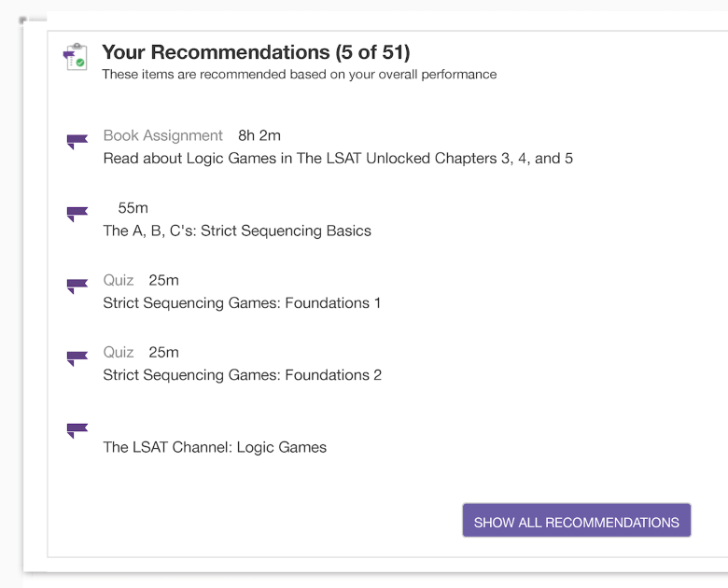The width and height of the screenshot is (728, 588).
Task: Open The LSAT Channel: Logic Games
Action: pyautogui.click(x=215, y=447)
